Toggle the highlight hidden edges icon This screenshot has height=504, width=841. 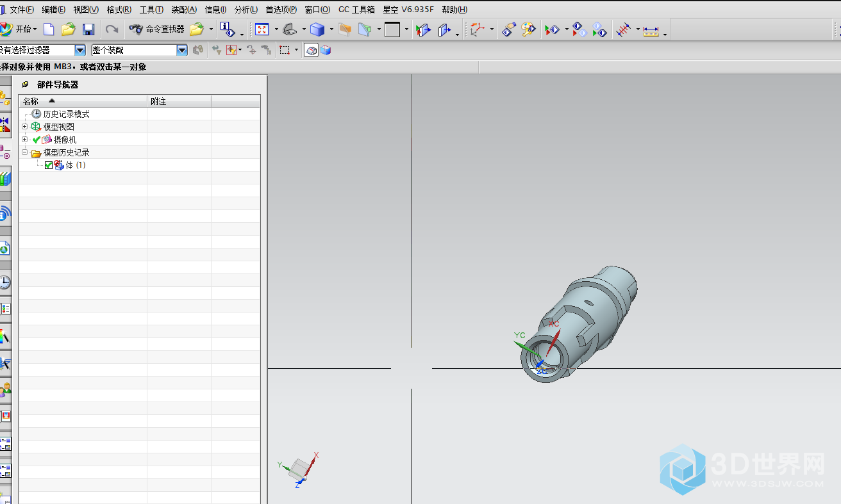pyautogui.click(x=312, y=50)
